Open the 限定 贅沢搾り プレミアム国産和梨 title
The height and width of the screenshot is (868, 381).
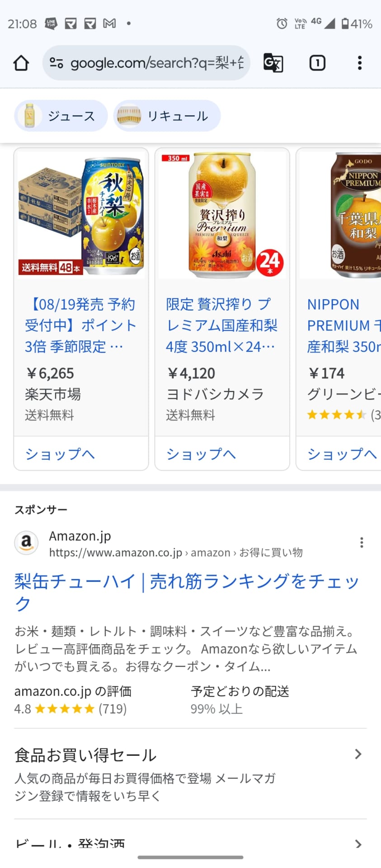pos(221,325)
